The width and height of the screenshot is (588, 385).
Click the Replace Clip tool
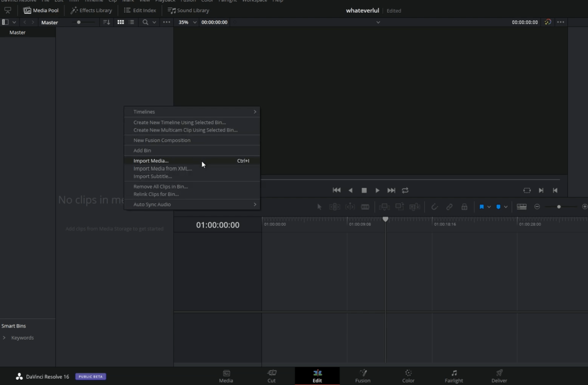point(415,207)
